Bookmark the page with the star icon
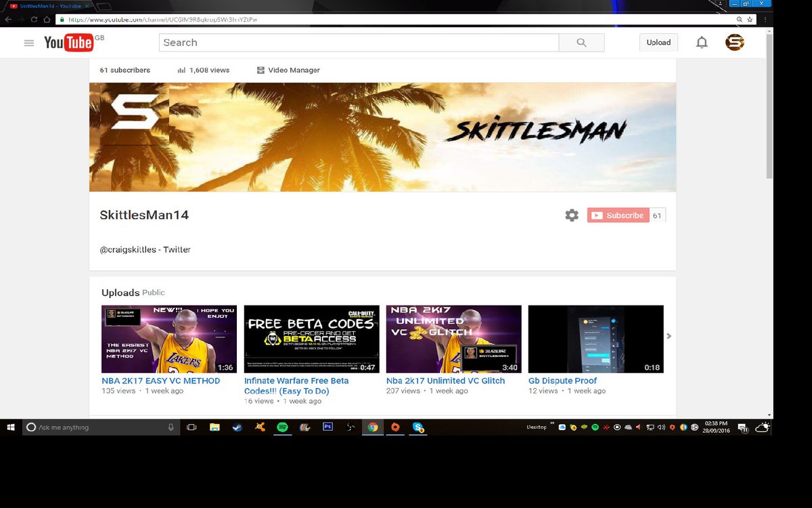812x508 pixels. coord(749,20)
